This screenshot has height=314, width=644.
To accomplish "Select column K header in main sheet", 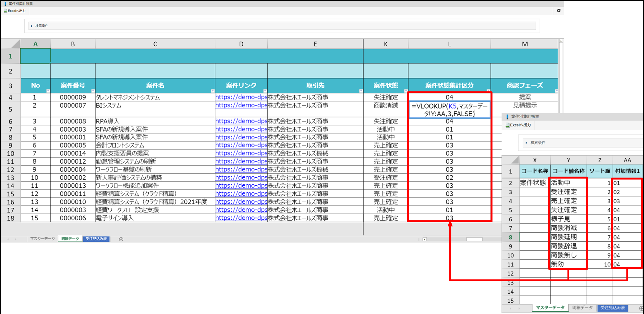I will pos(386,44).
